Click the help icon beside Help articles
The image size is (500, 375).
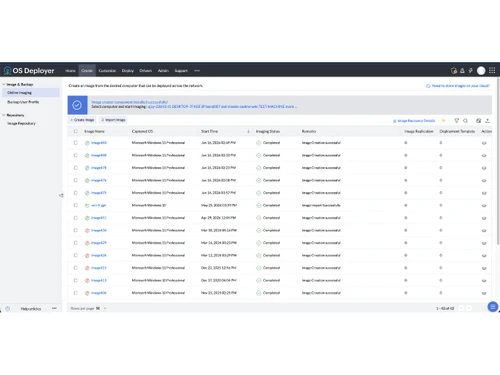click(x=8, y=309)
